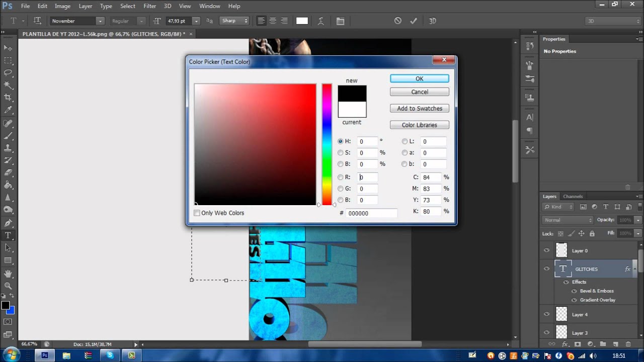The width and height of the screenshot is (644, 362).
Task: Select the G green radio button
Action: tap(341, 189)
